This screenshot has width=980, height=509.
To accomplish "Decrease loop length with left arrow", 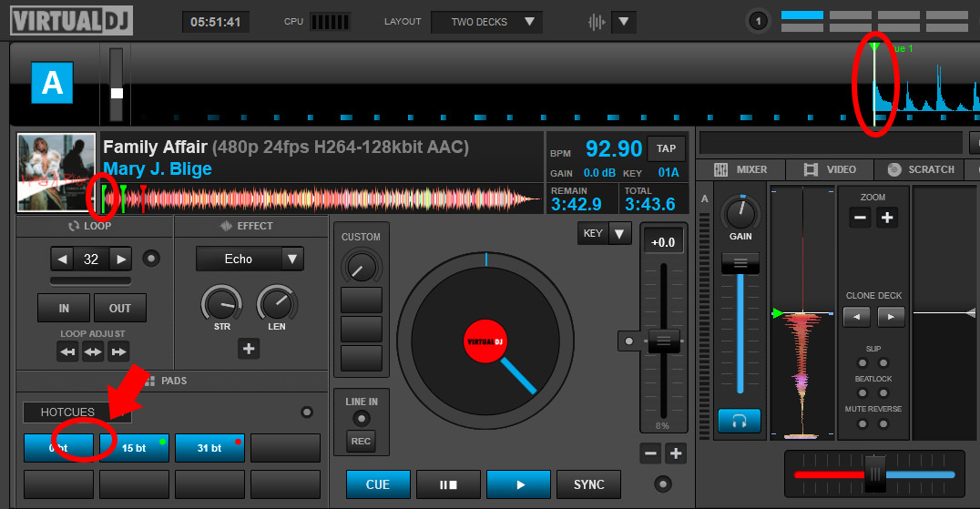I will tap(62, 259).
